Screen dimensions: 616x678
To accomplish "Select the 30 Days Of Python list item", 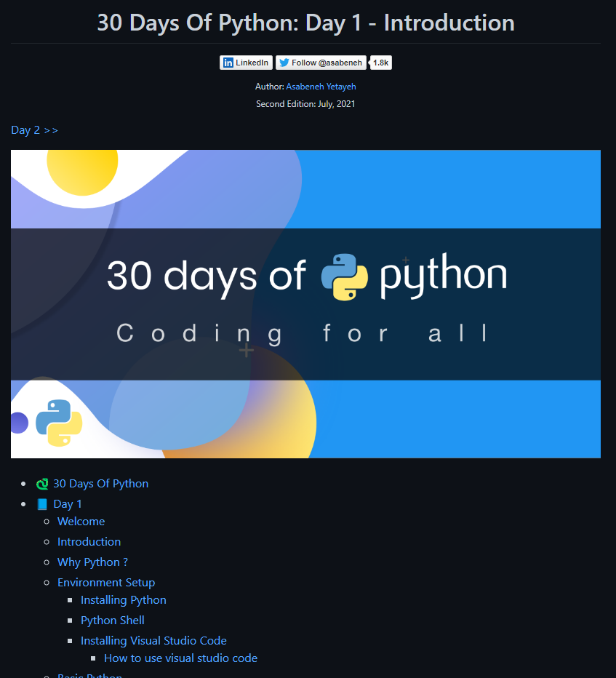I will pos(100,483).
